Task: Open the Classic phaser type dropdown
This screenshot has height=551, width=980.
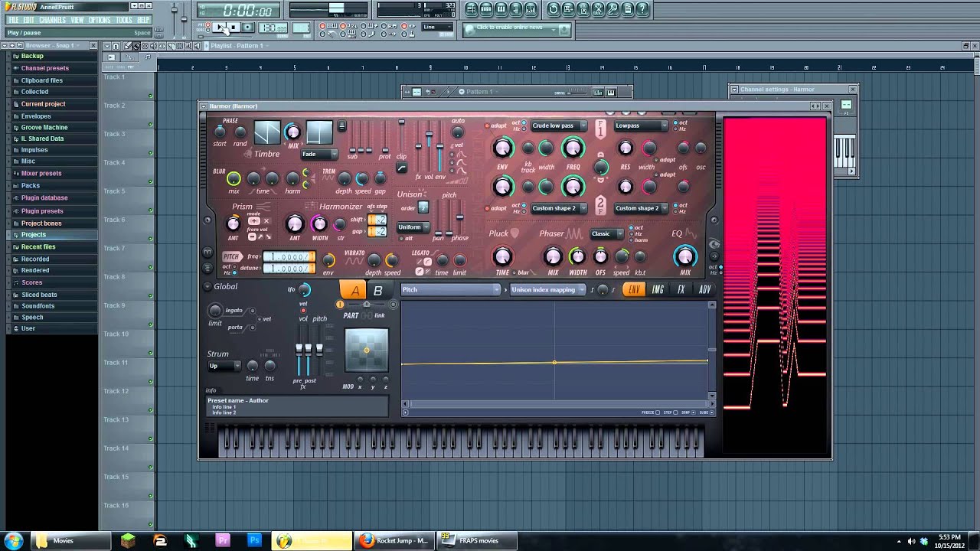Action: [x=606, y=234]
